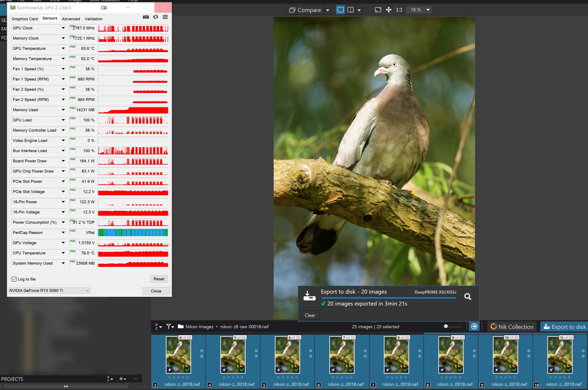Toggle green checkmark on thumbnail 4 of 20
The height and width of the screenshot is (390, 588).
pos(187,369)
